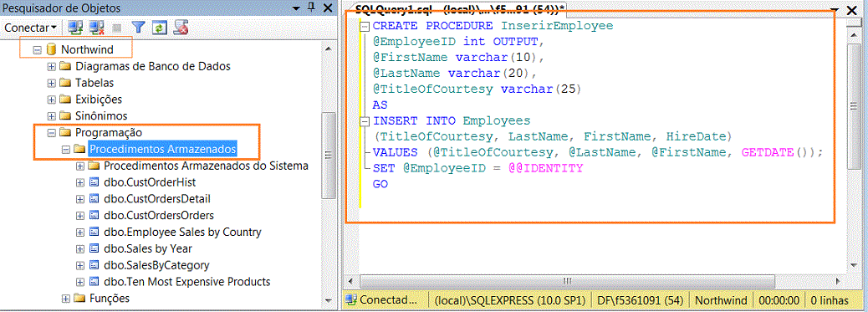Select the Tabelas node
Screen dimensions: 868x312
coord(94,83)
